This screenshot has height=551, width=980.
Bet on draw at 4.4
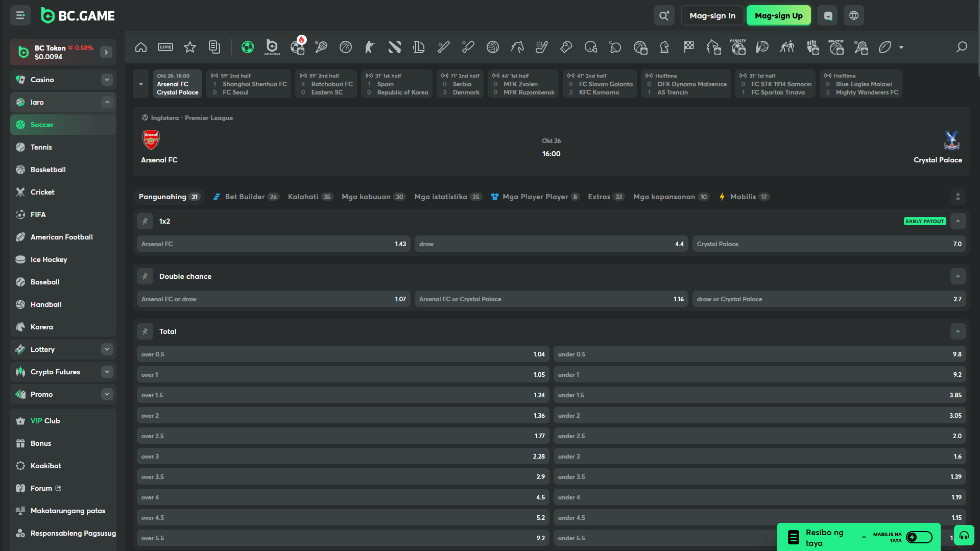(552, 244)
